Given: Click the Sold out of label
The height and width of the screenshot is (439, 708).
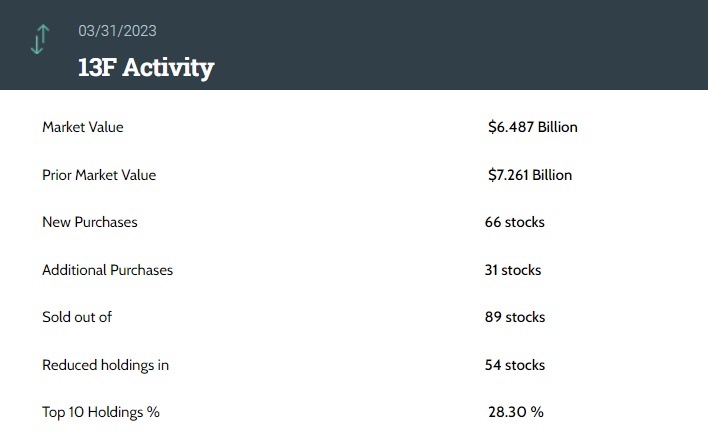Looking at the screenshot, I should point(77,317).
